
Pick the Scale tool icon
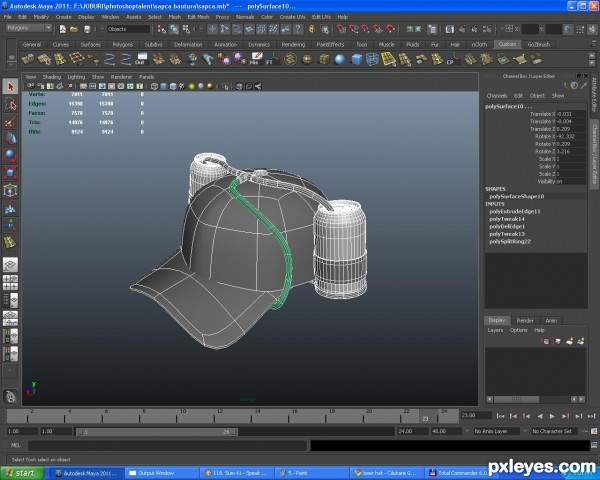pyautogui.click(x=10, y=173)
